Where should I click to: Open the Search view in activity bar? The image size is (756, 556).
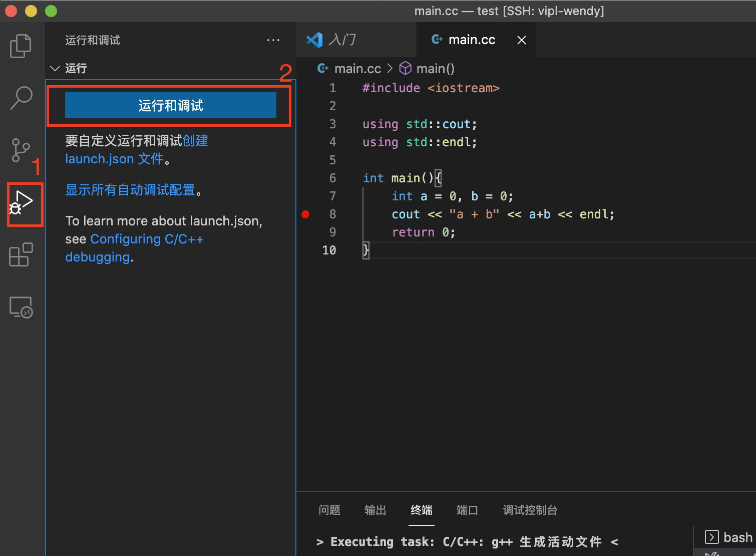pos(21,98)
